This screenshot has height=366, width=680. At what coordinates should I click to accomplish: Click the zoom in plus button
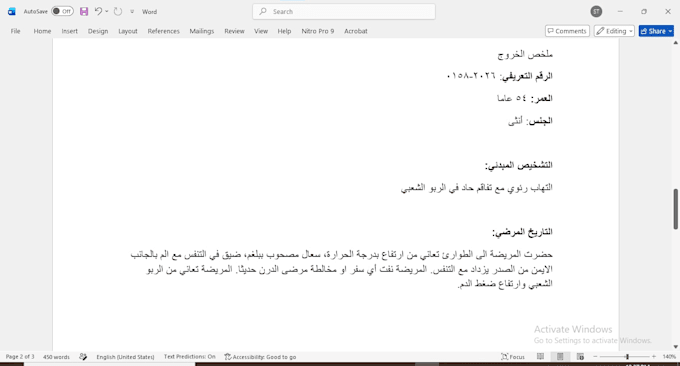tap(654, 356)
